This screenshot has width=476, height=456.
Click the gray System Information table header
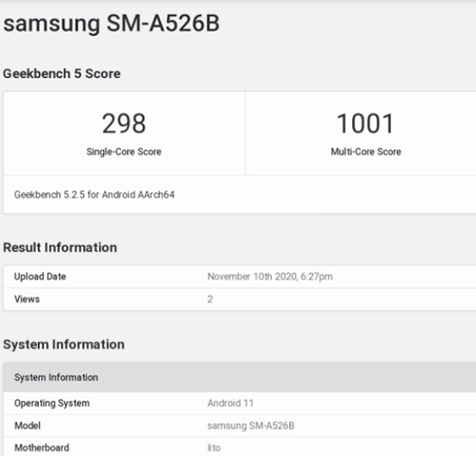[240, 377]
